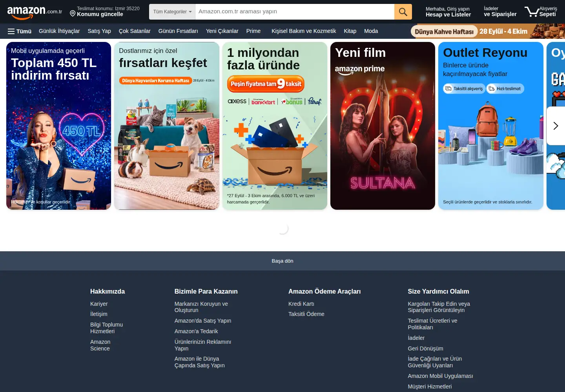The height and width of the screenshot is (392, 565).
Task: Open Amazon'da Satış Yapın link
Action: [x=203, y=321]
